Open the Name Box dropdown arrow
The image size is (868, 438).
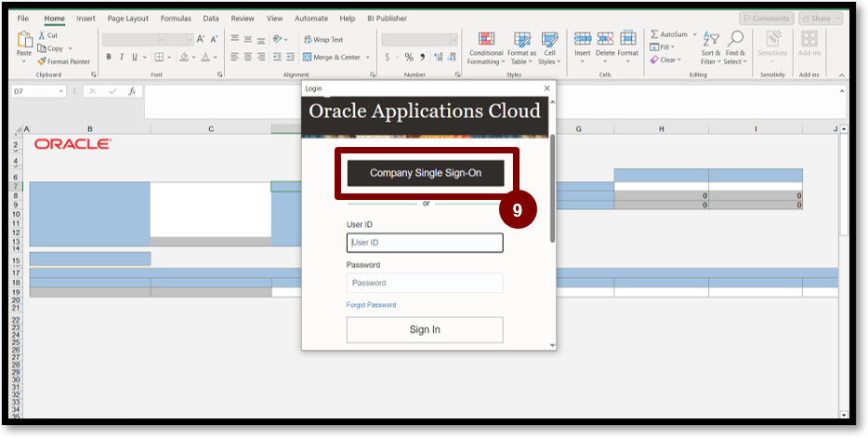pyautogui.click(x=61, y=91)
